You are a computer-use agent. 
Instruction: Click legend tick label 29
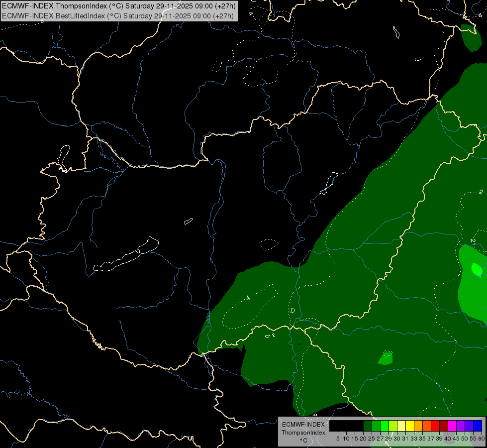[x=389, y=439]
